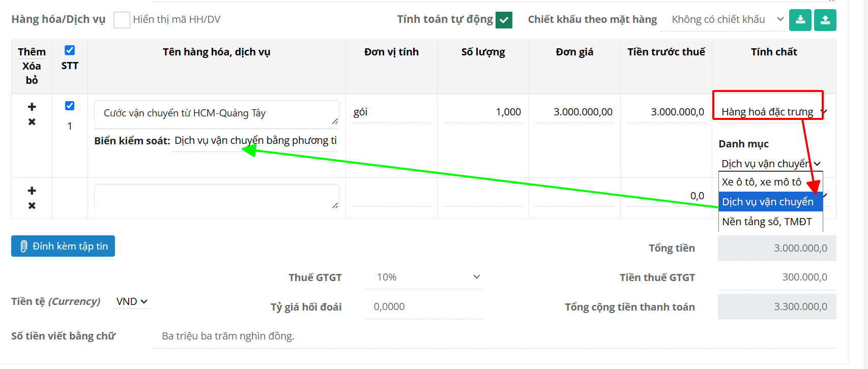868x369 pixels.
Task: Select 'Xe ô tô, xe mô tô' option
Action: tap(762, 182)
